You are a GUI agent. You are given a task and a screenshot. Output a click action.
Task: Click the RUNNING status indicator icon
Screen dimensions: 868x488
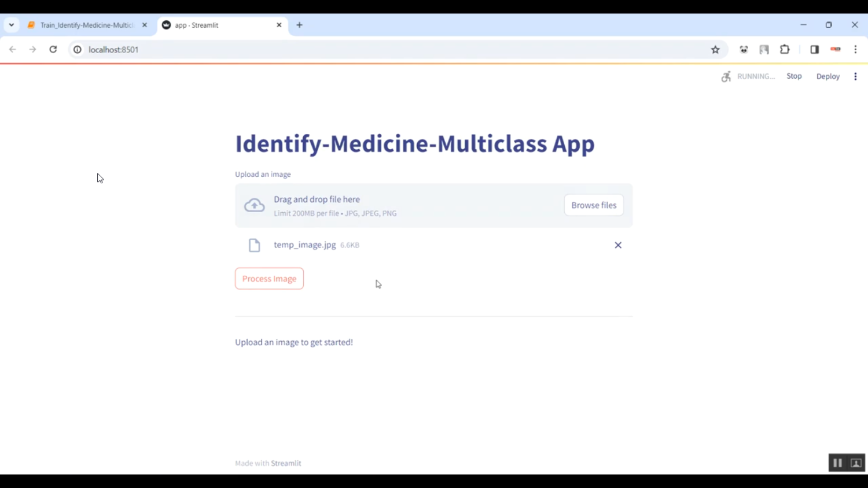point(726,76)
